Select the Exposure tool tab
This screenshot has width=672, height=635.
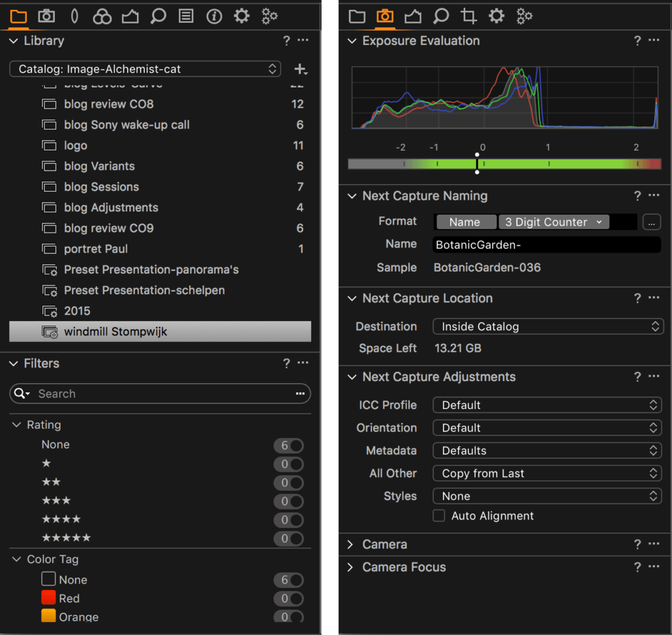pos(130,16)
